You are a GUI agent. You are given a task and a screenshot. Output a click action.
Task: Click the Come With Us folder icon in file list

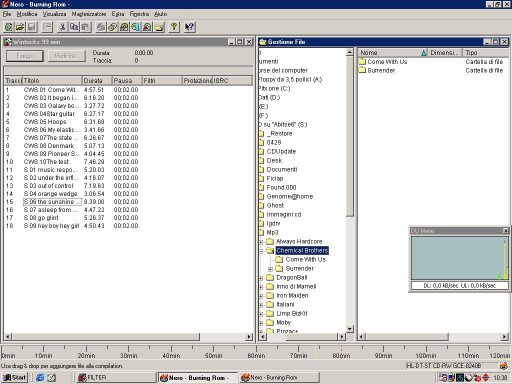[x=362, y=62]
